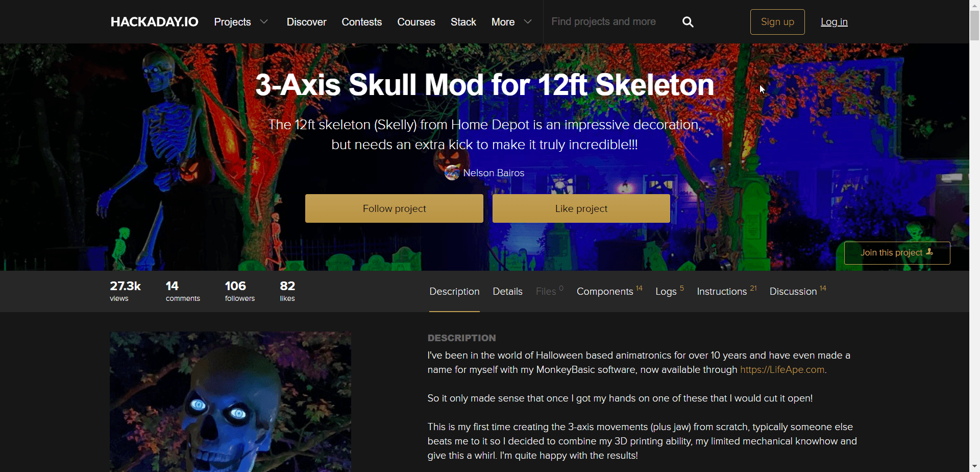The height and width of the screenshot is (472, 980).
Task: Open the Projects menu
Action: [232, 22]
